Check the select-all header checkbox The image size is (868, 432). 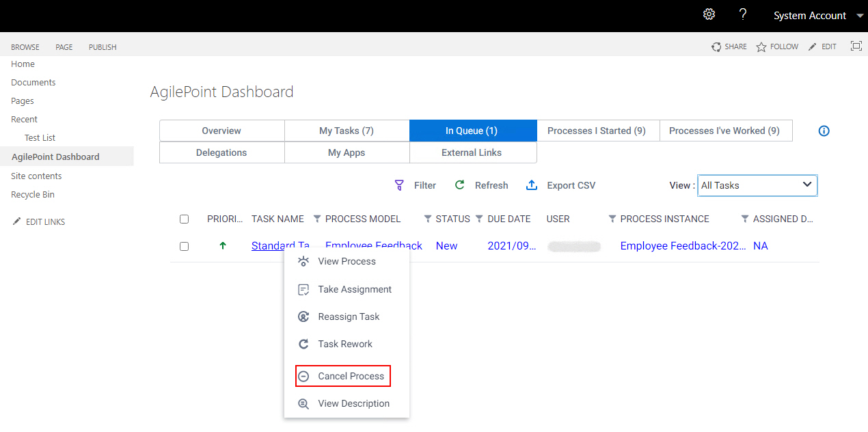click(184, 219)
